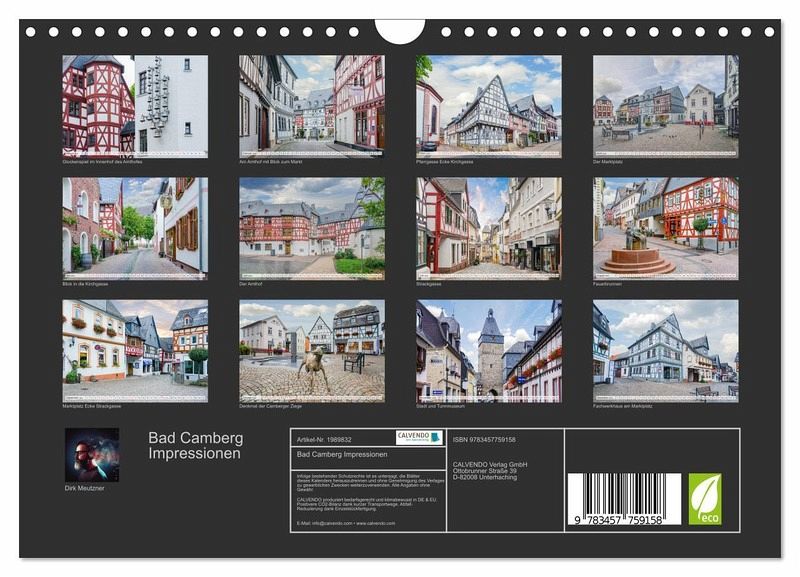Open the Am Amthof mit Blick zum Markt photo
Viewport: 800px width, 577px height.
coord(311,105)
